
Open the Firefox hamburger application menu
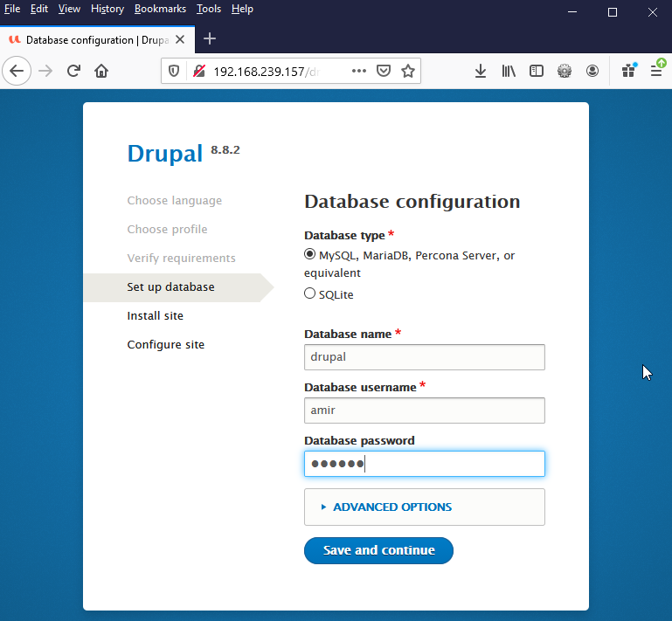coord(655,71)
